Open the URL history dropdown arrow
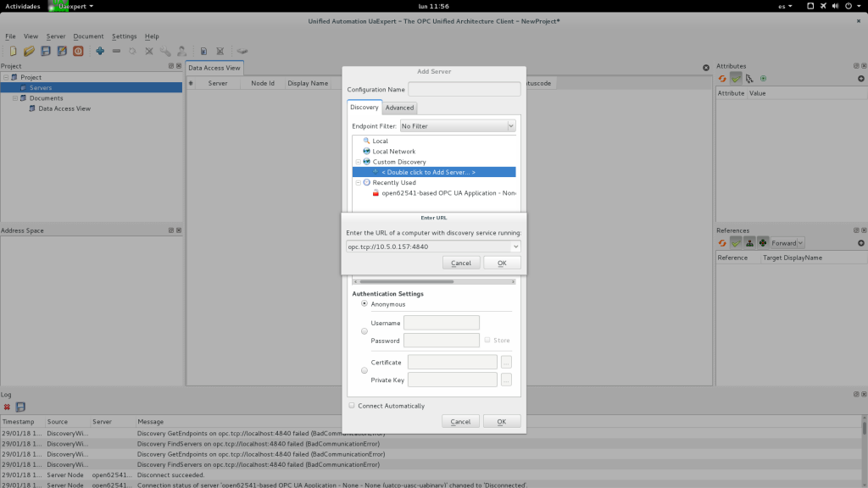Image resolution: width=868 pixels, height=488 pixels. coord(515,247)
